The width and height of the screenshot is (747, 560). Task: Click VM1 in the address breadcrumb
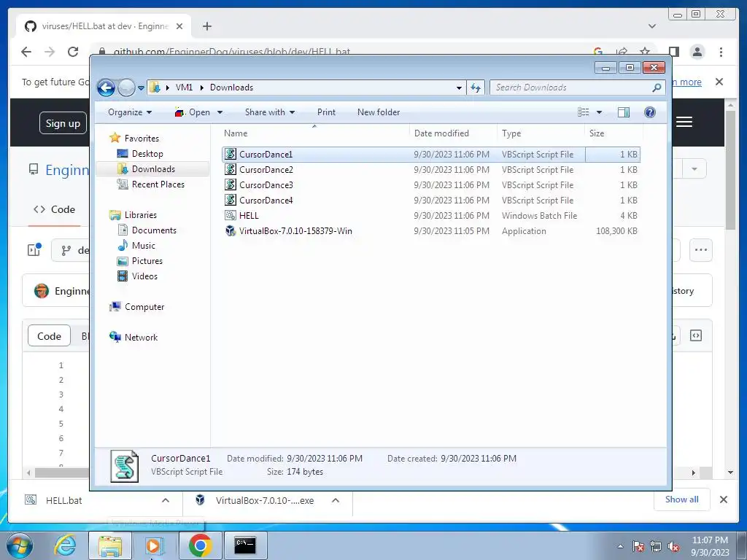184,87
